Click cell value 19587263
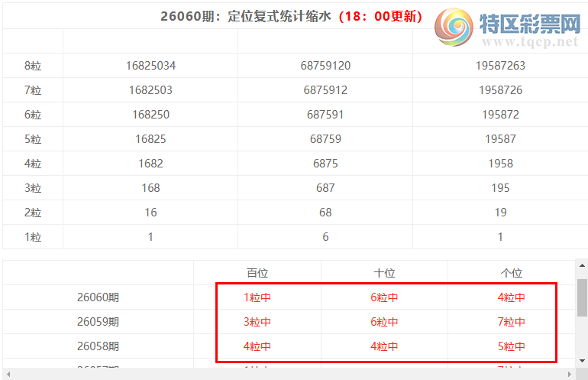 [x=500, y=66]
